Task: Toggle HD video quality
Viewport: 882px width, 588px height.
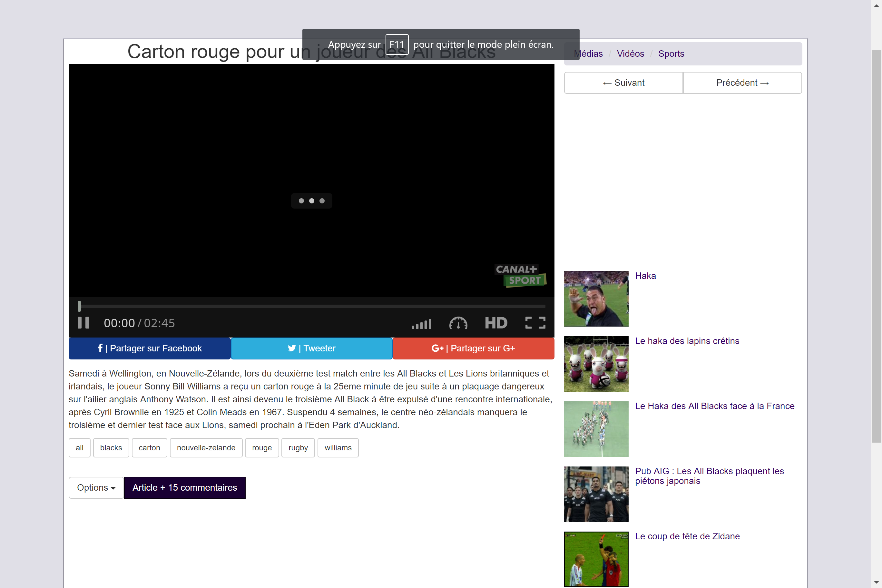Action: click(x=496, y=323)
